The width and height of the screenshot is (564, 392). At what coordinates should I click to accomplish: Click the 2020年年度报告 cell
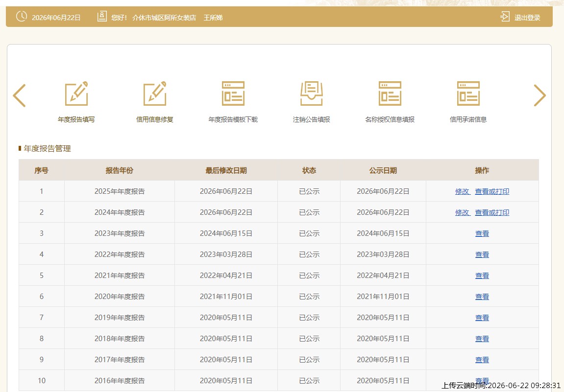pos(120,297)
